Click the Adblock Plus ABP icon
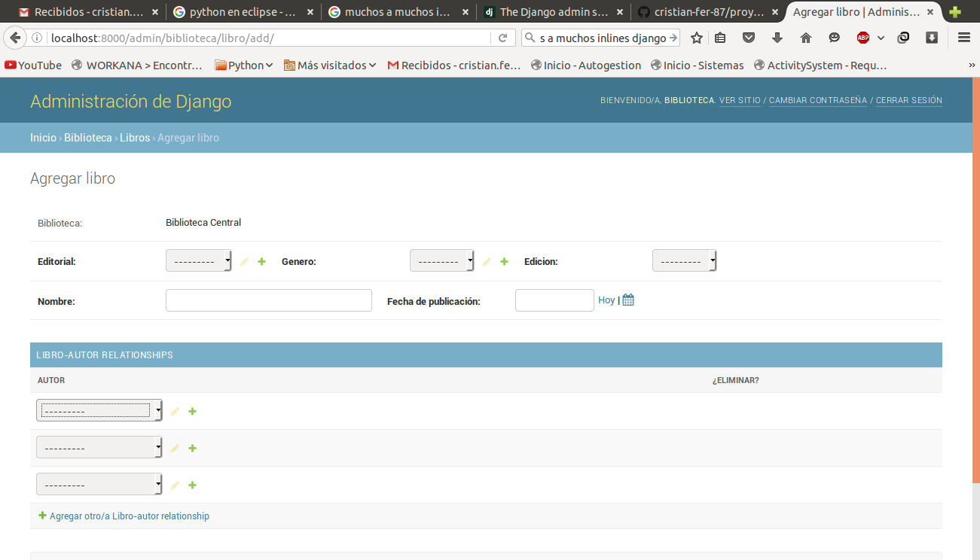The image size is (980, 560). pos(863,38)
